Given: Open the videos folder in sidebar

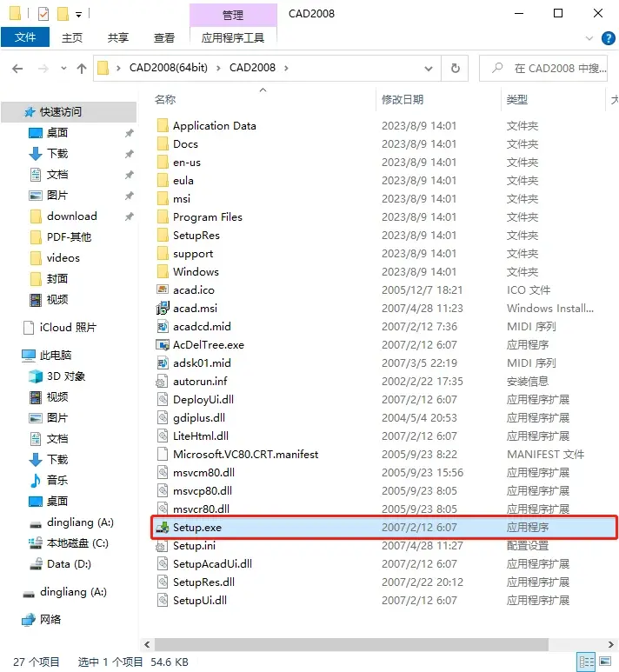Looking at the screenshot, I should click(x=63, y=258).
